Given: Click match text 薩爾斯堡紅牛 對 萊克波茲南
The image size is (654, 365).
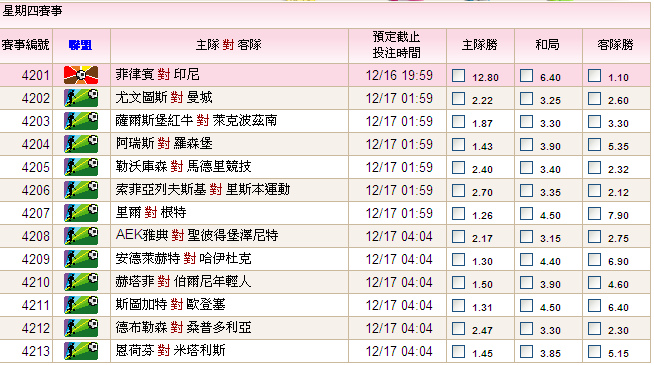Looking at the screenshot, I should pos(196,121).
